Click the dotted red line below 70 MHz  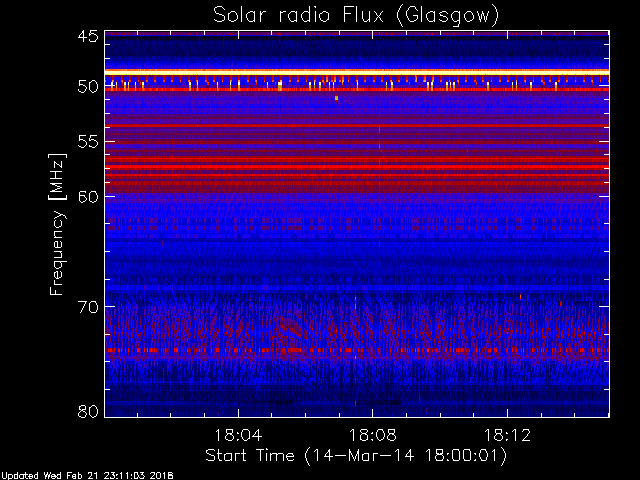(356, 351)
